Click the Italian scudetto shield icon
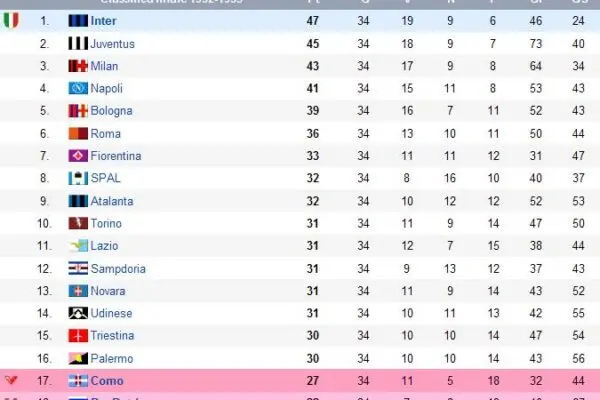Screen dimensions: 600x400 pos(11,20)
